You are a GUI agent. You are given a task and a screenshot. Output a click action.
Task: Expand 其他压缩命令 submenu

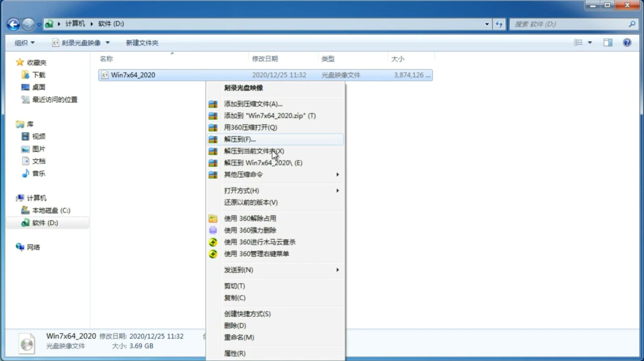click(281, 174)
